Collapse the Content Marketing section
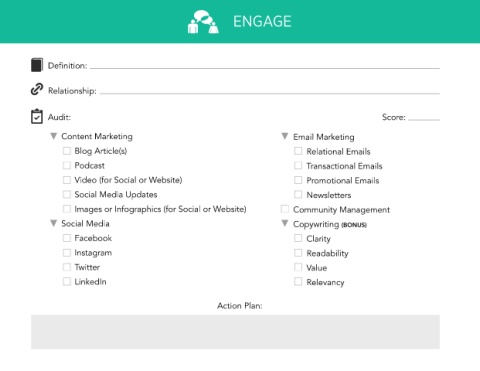The width and height of the screenshot is (480, 371). tap(53, 136)
